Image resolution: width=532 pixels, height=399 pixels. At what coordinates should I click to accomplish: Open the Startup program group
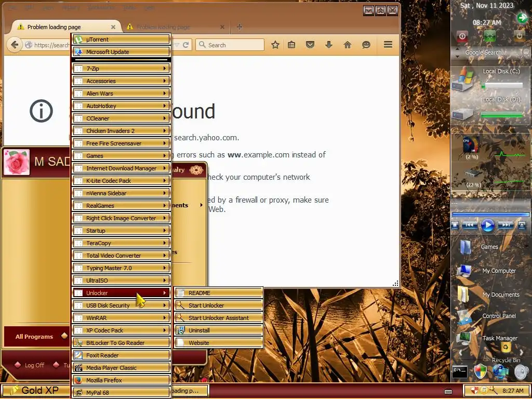pos(122,231)
